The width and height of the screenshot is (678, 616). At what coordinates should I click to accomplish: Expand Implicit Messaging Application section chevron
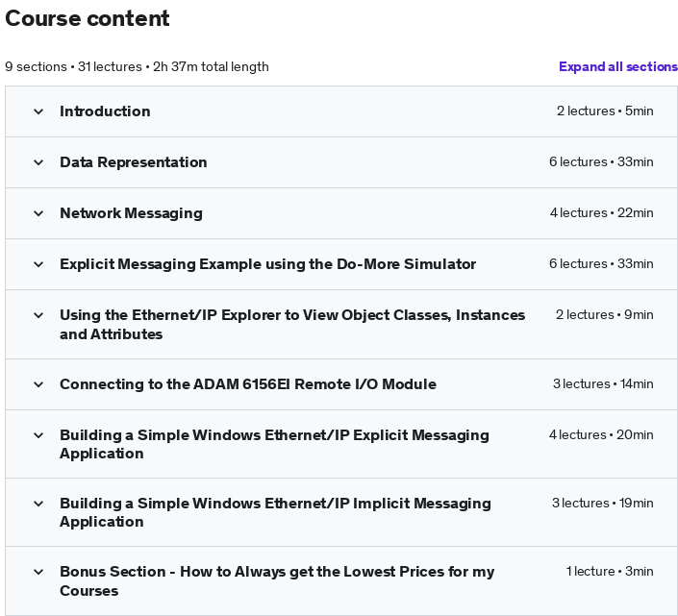point(38,504)
